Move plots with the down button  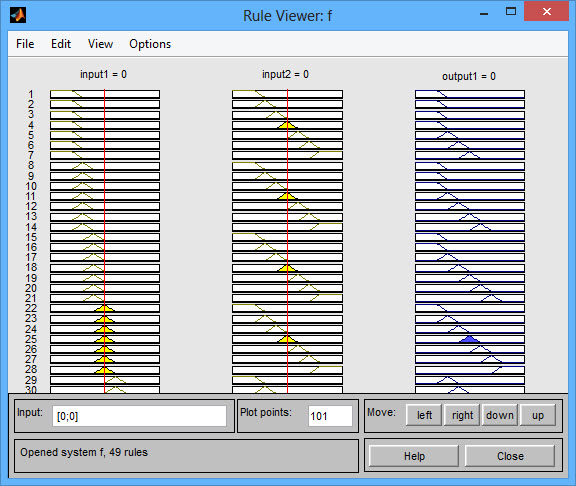[x=500, y=415]
